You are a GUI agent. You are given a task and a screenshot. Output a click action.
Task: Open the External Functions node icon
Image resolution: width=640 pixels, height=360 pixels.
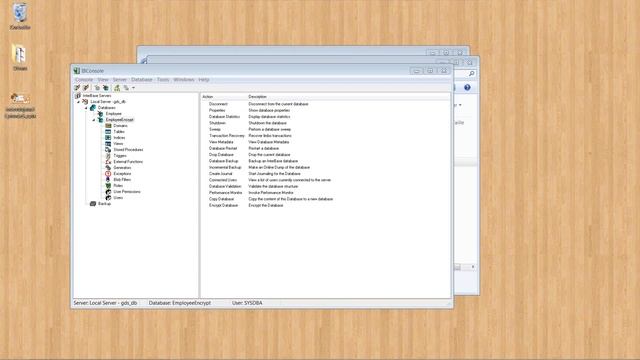108,162
